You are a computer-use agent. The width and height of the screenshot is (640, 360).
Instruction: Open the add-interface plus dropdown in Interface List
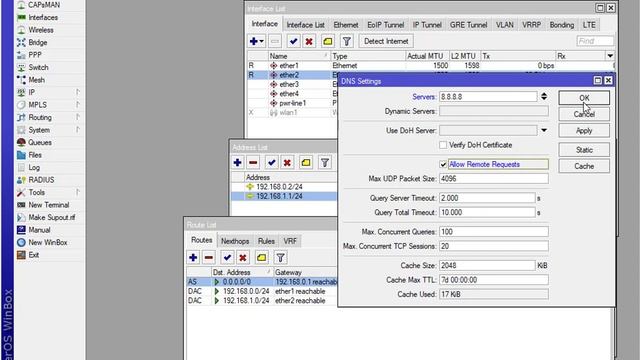coord(257,41)
